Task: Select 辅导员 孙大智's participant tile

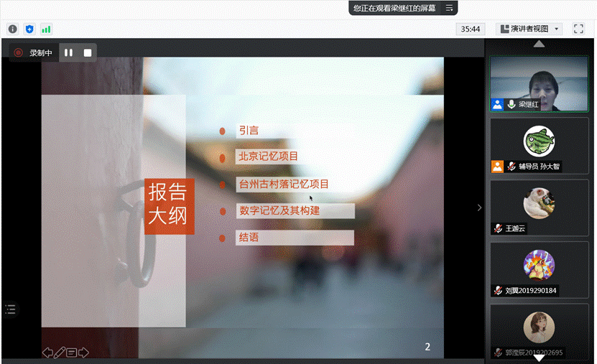Action: pos(539,146)
